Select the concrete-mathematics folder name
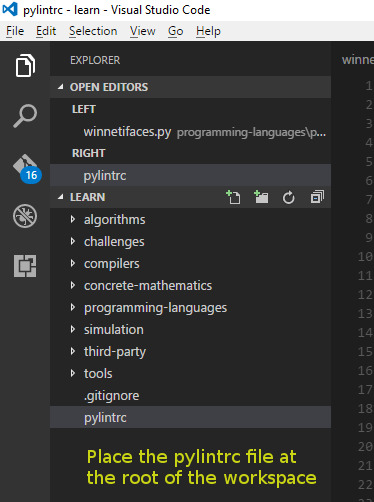Screen dimensions: 374x502 (148, 286)
